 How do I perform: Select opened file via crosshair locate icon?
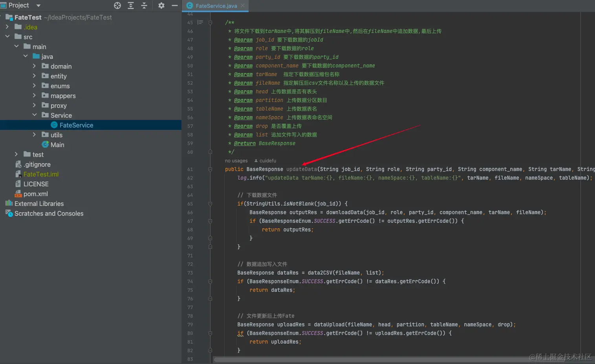pyautogui.click(x=117, y=5)
